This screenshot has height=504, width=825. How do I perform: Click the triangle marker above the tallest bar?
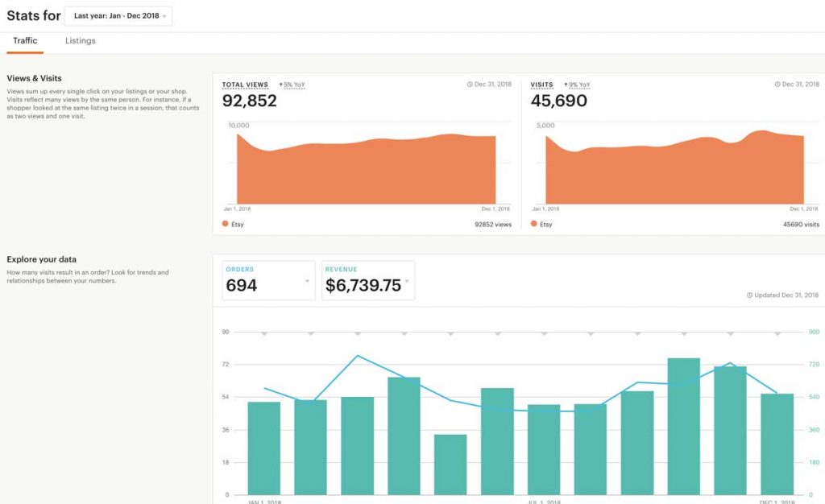click(x=684, y=334)
